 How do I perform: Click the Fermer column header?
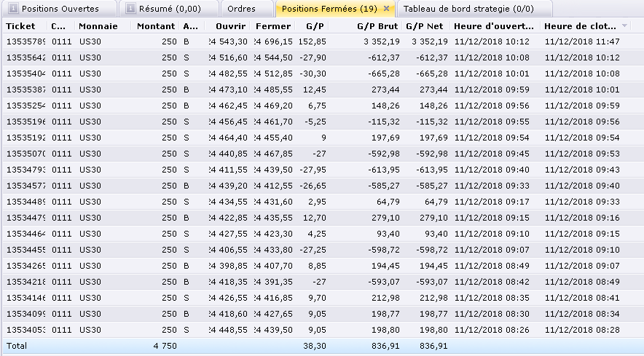(273, 26)
